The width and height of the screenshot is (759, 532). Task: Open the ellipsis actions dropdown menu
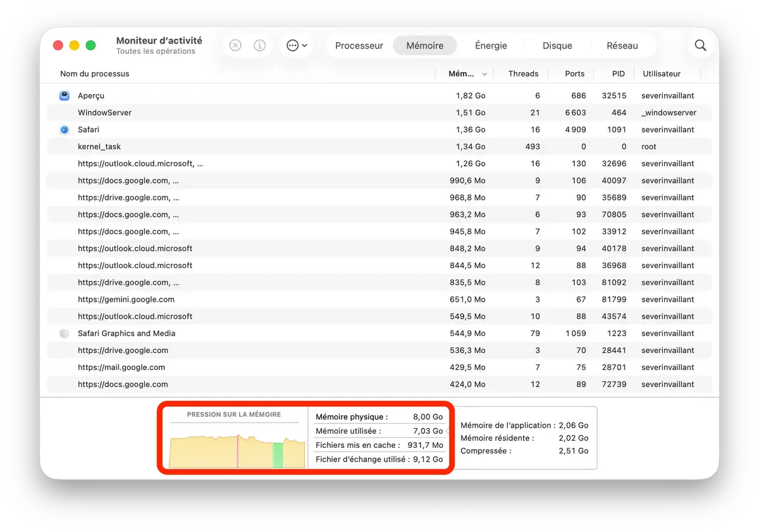(297, 46)
